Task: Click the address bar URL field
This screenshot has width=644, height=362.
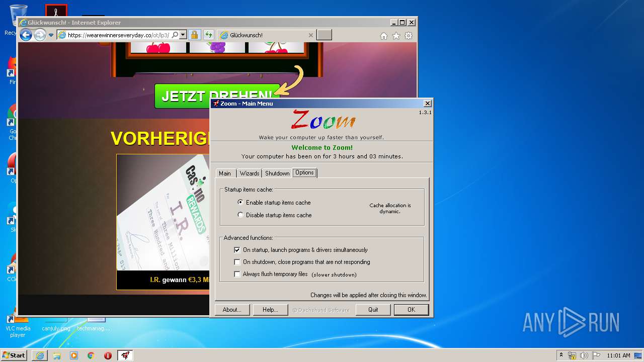Action: coord(119,35)
